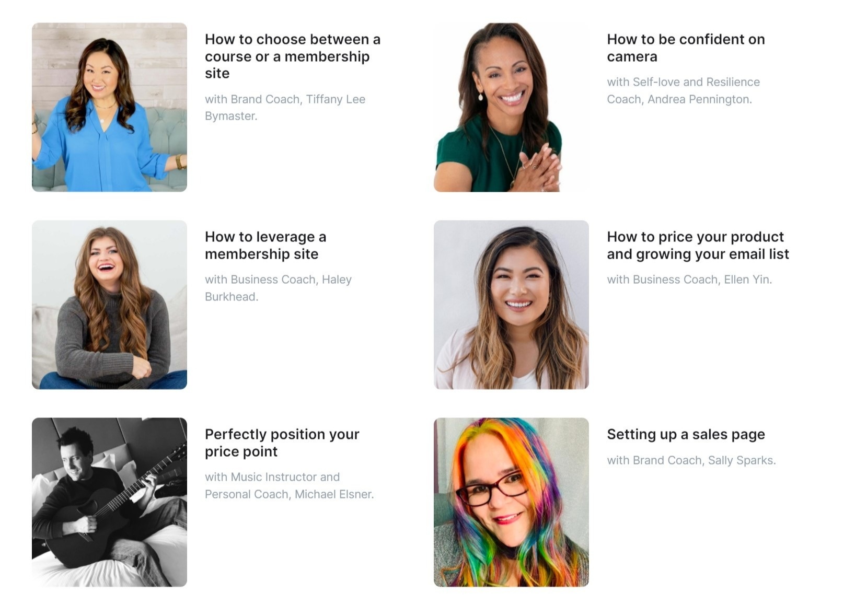The image size is (855, 616).
Task: Click the 'Business Coach, Haley Burkhead' subtitle
Action: [278, 288]
